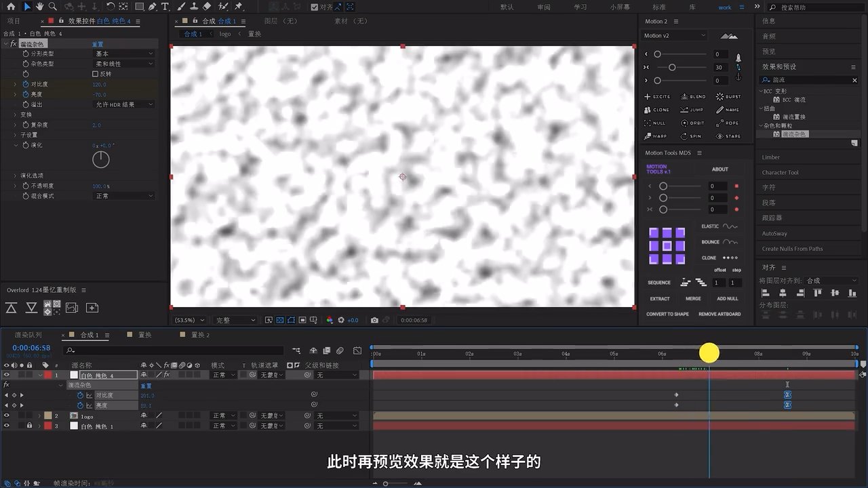
Task: Select the Zoom tool magnifier
Action: click(x=53, y=7)
